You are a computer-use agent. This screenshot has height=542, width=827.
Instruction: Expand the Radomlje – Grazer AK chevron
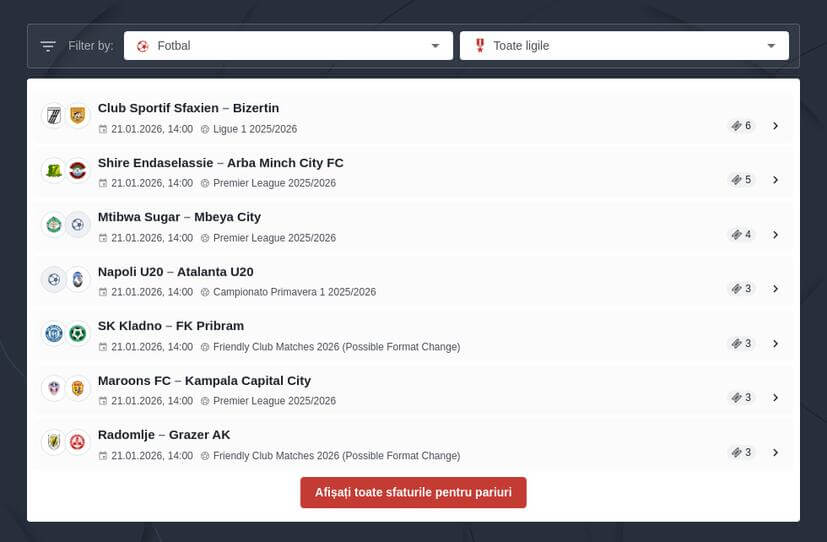775,452
